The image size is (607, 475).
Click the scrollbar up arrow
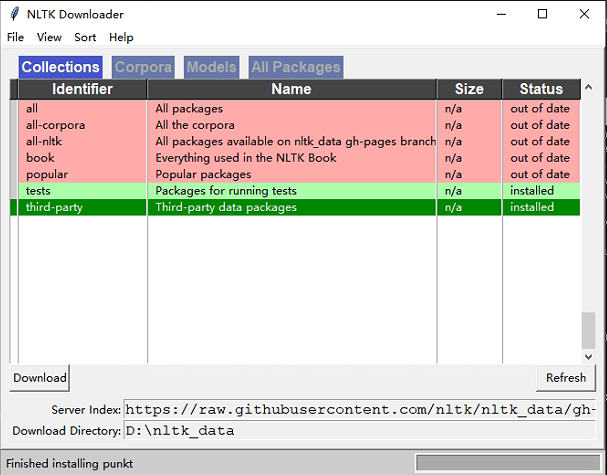[x=588, y=87]
